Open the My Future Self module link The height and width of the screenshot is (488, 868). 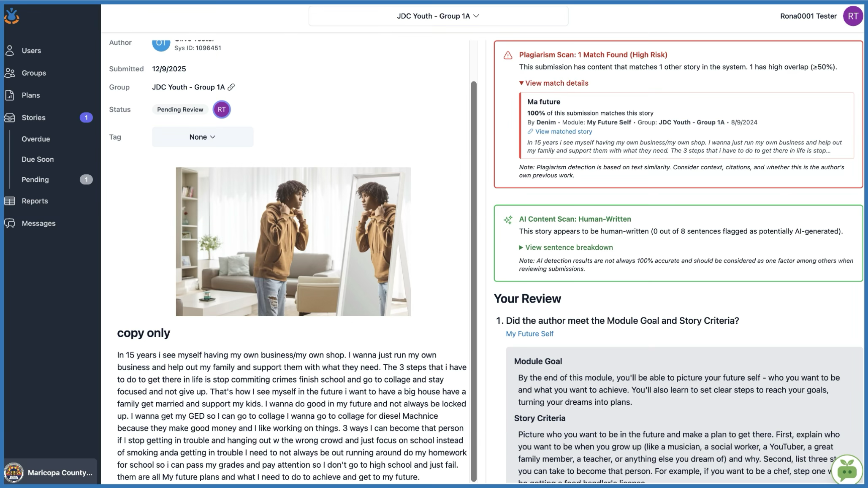529,333
